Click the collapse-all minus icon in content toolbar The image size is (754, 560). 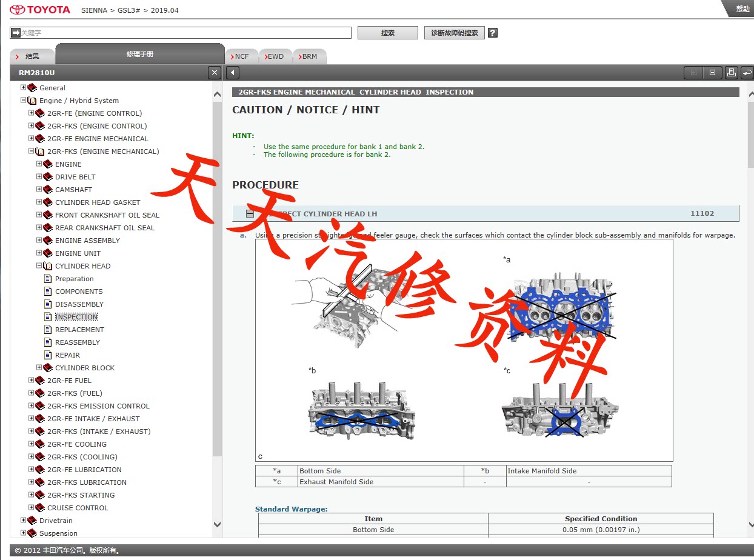pos(712,73)
